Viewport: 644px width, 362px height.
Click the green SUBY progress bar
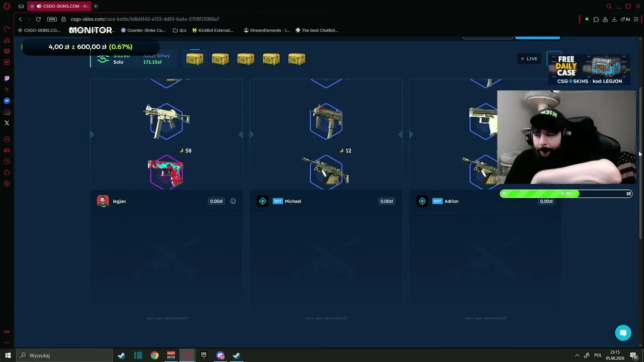tap(566, 194)
